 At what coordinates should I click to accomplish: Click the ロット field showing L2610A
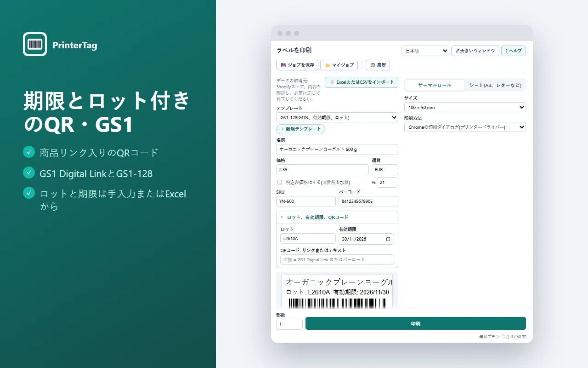click(308, 239)
